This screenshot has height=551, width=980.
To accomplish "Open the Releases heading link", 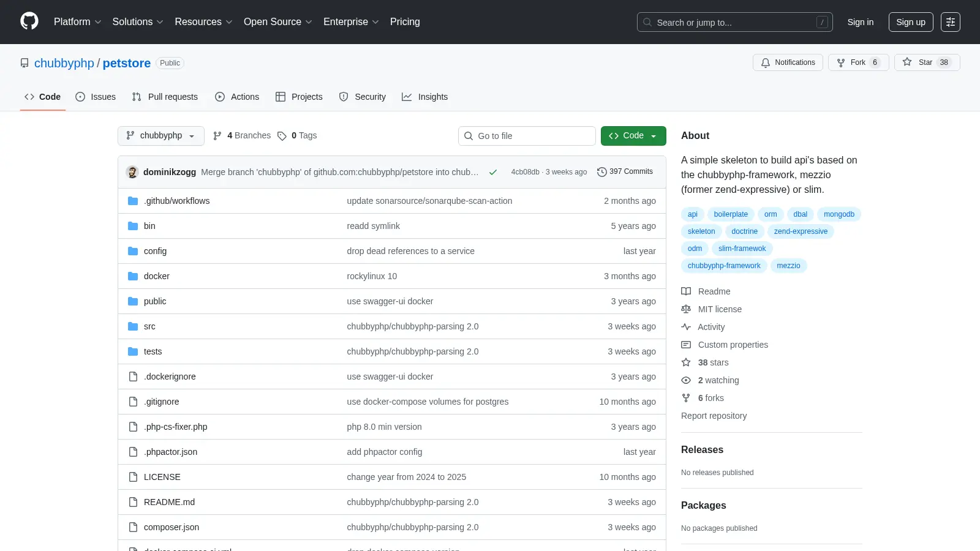I will tap(703, 450).
